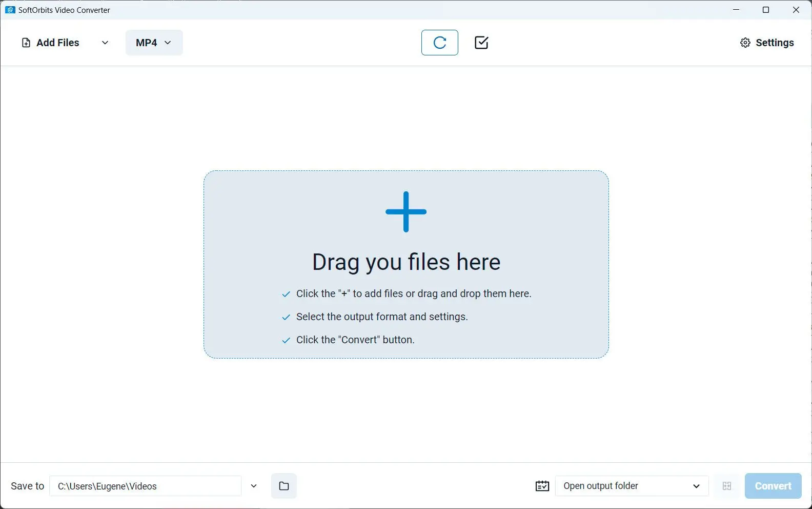Viewport: 812px width, 509px height.
Task: Close the SoftOrbits Video Converter window
Action: [x=796, y=10]
